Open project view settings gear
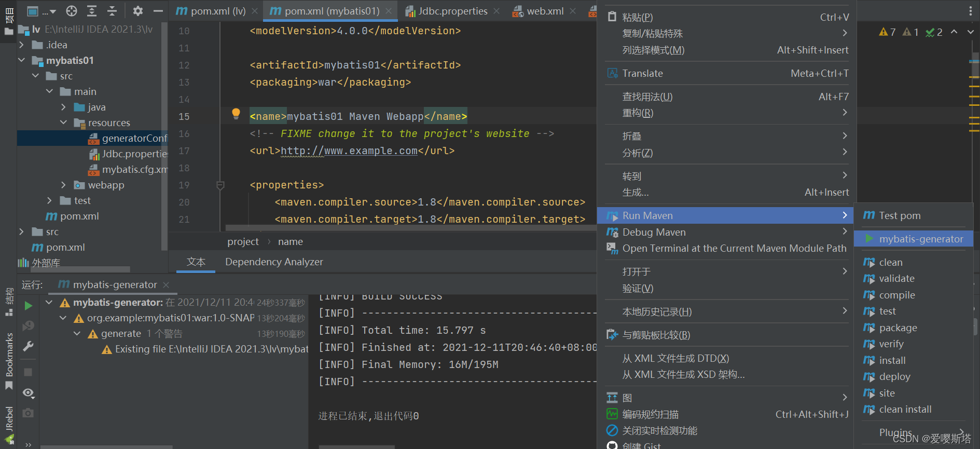 click(x=137, y=11)
